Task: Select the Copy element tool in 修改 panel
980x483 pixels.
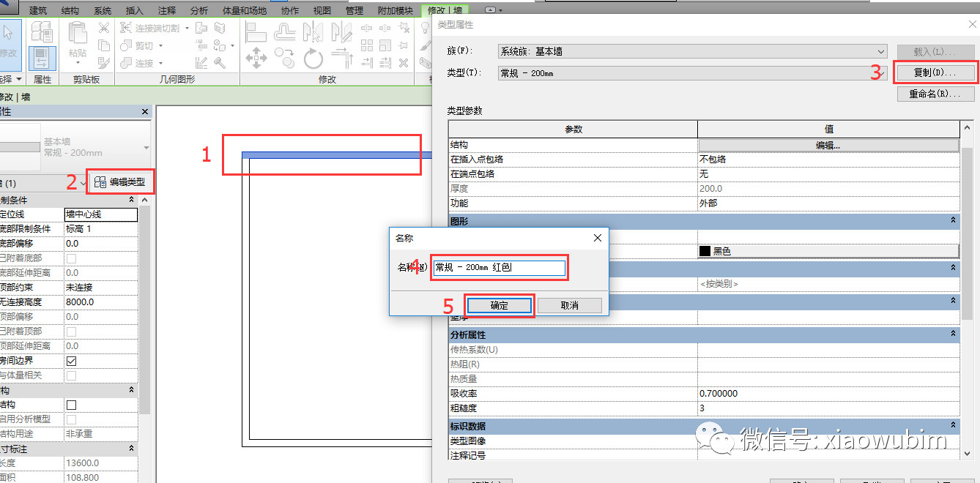Action: click(284, 57)
